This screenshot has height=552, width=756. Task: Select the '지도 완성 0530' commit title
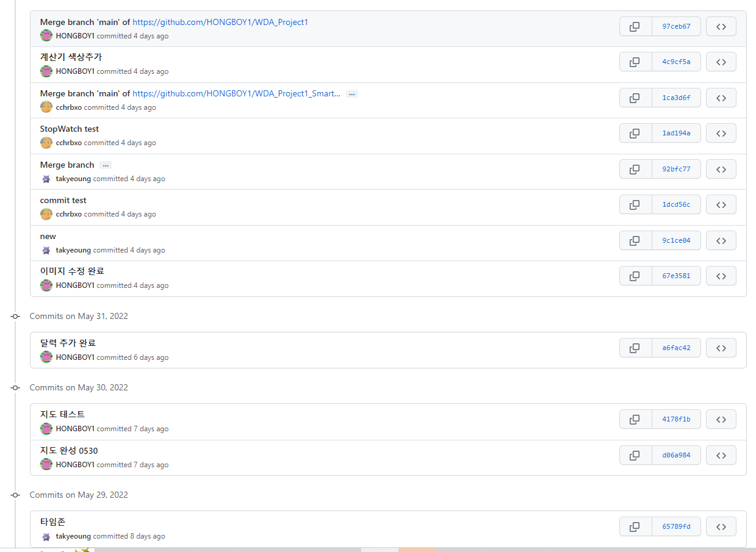coord(69,450)
